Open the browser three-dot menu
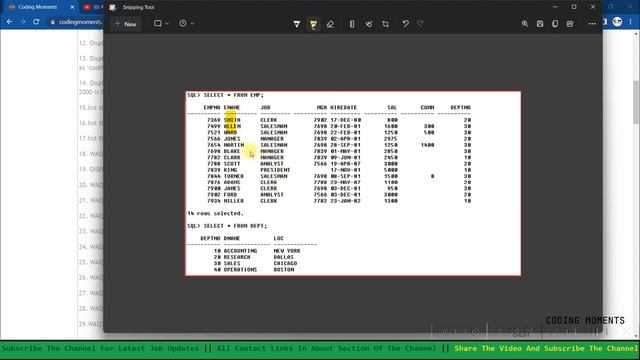The width and height of the screenshot is (640, 360). (x=631, y=22)
